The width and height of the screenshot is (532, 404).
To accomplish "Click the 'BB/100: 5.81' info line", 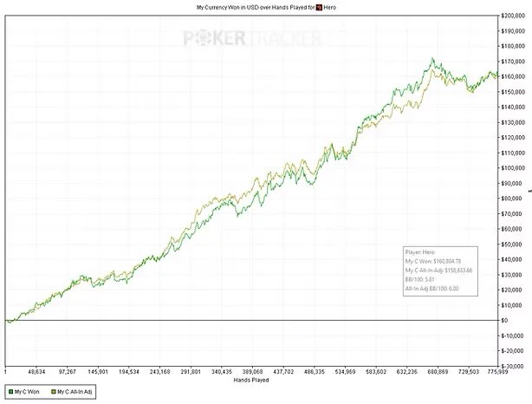I will 419,279.
